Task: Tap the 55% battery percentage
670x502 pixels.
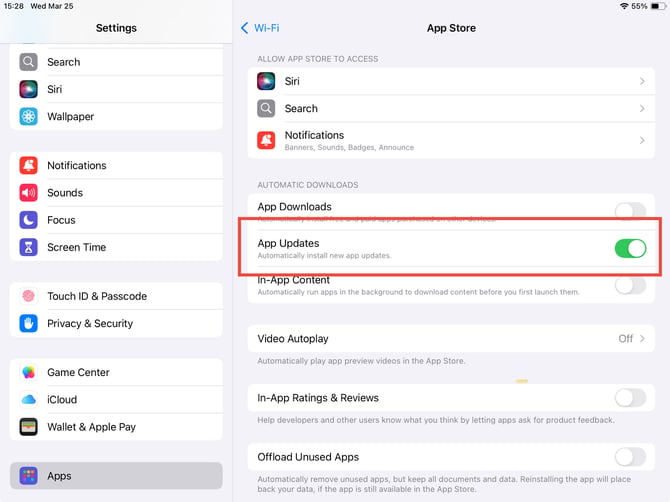Action: click(x=639, y=6)
